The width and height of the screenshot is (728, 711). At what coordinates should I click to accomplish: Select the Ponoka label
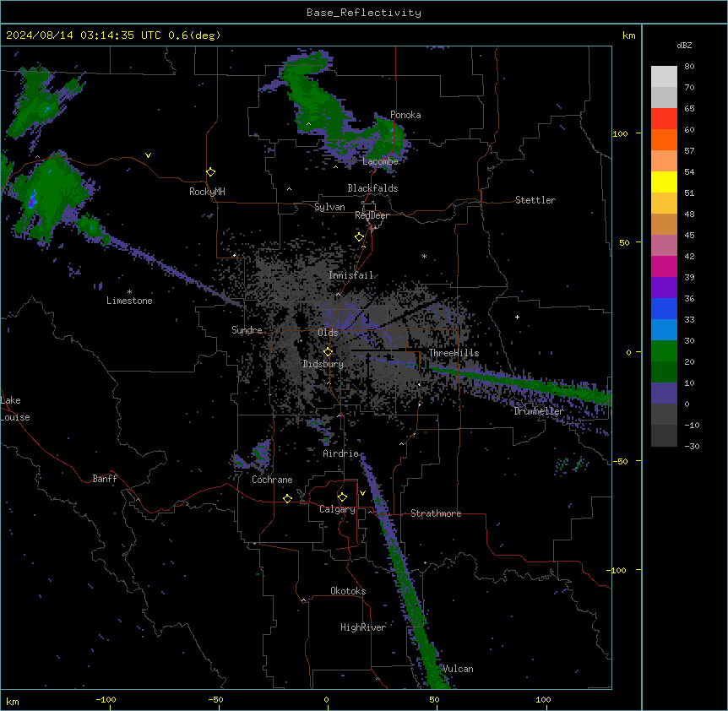point(405,115)
